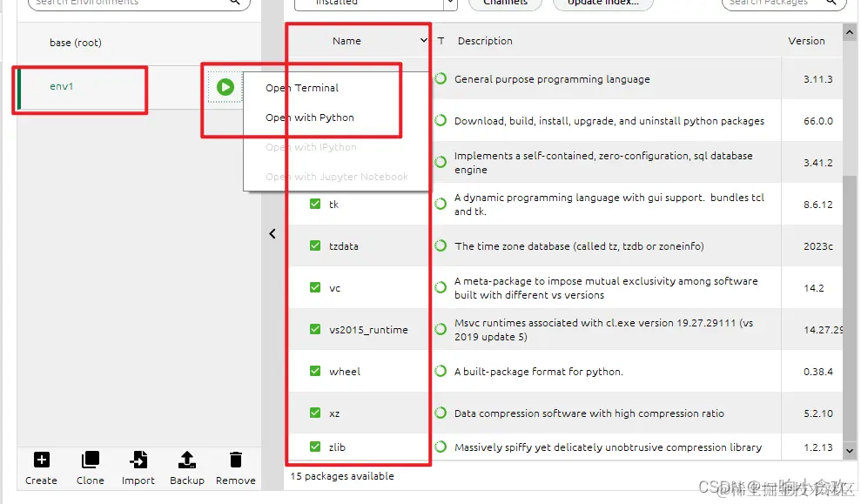Click the status circle in the vs2015_runtime row
This screenshot has height=504, width=861.
(441, 329)
